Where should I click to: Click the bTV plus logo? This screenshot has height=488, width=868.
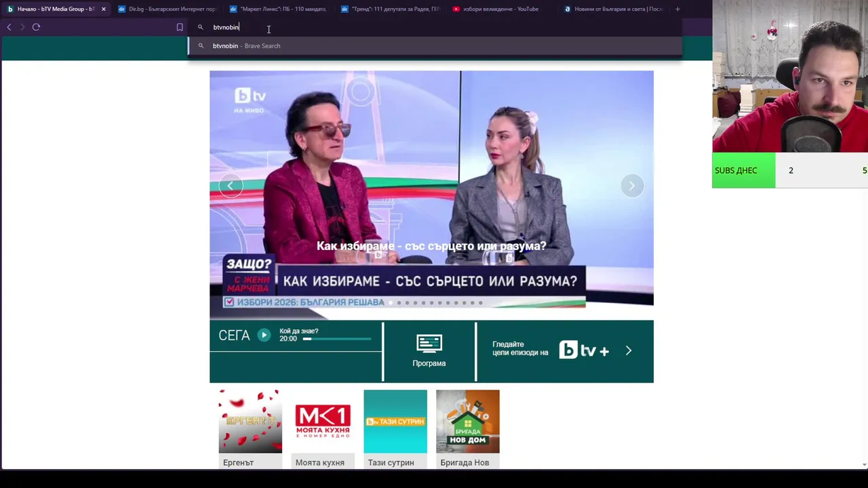point(584,350)
